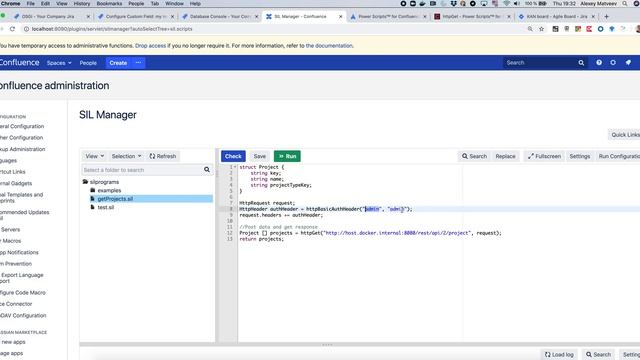Switch to the HttpGet Power Scripts tab

click(472, 16)
